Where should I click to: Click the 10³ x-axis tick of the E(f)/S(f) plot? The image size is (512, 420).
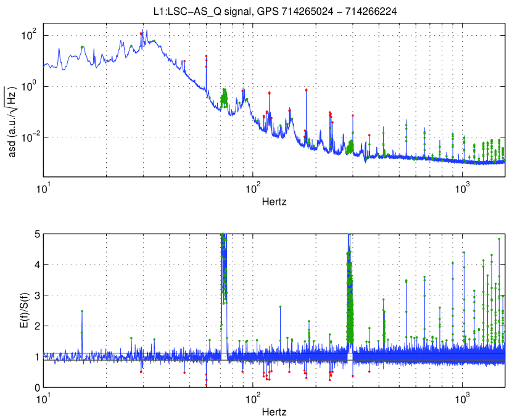tap(463, 398)
